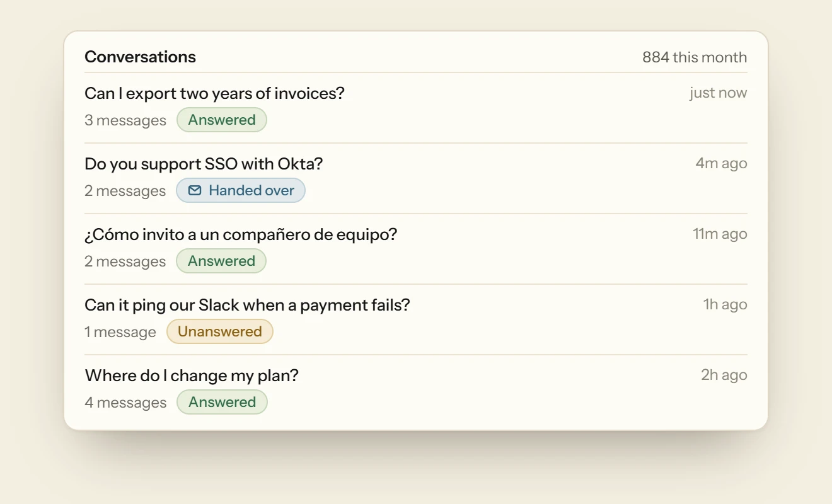The image size is (832, 504).
Task: Click the "11m ago" timestamp
Action: pyautogui.click(x=720, y=234)
